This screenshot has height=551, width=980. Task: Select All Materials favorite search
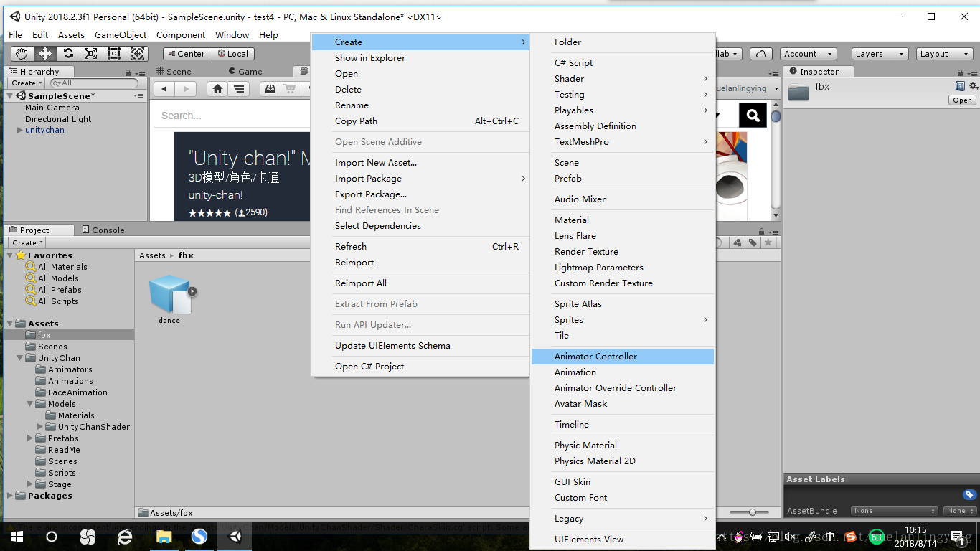62,266
